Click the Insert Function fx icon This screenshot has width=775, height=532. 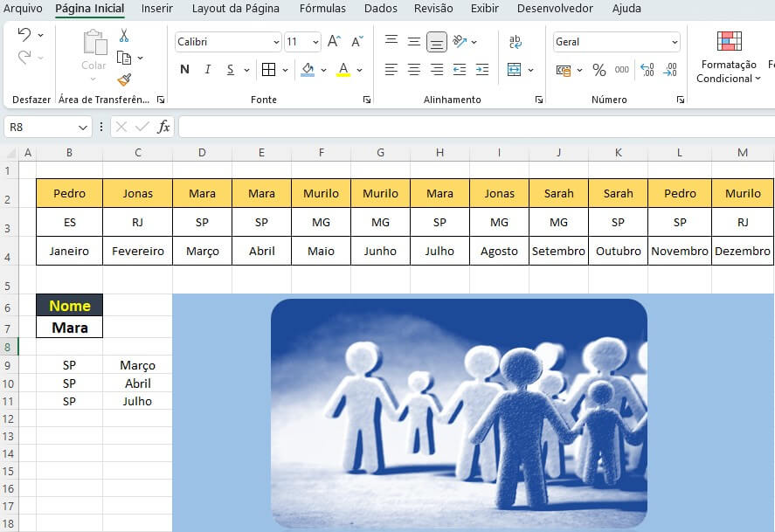[163, 128]
